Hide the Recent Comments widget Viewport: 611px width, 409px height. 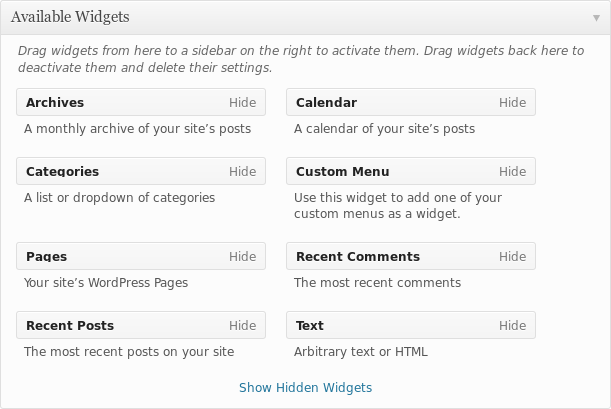point(512,256)
